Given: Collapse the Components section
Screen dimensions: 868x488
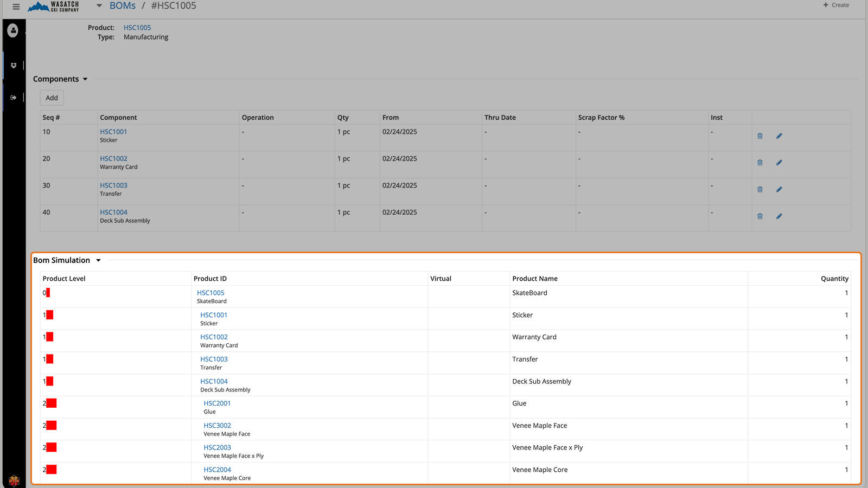Looking at the screenshot, I should [85, 79].
